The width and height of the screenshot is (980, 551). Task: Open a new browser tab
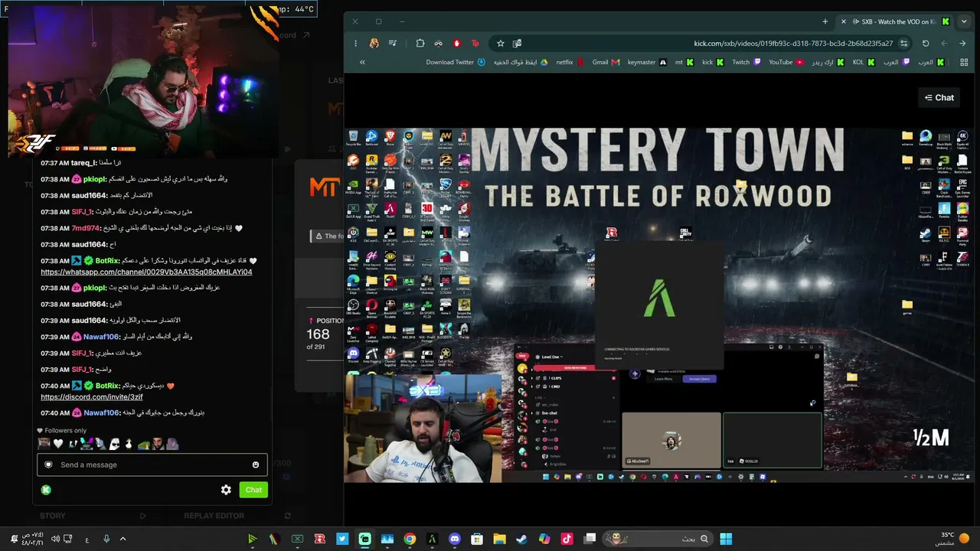click(x=825, y=21)
